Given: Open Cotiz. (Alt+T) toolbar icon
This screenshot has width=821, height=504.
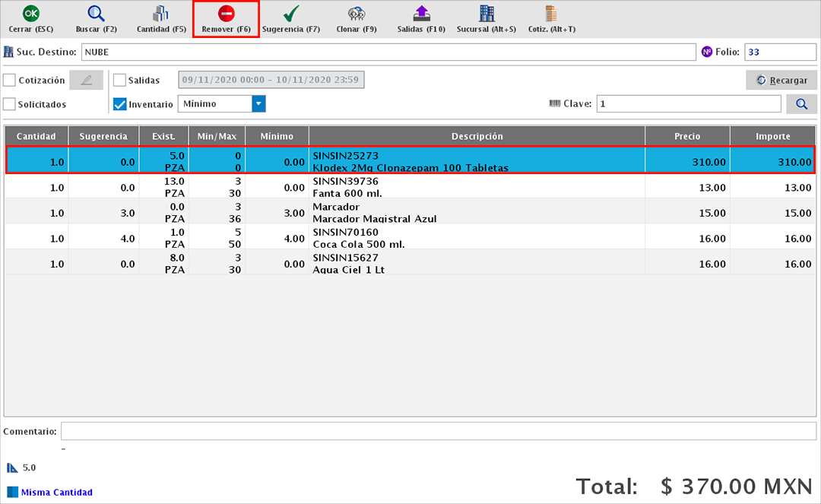Looking at the screenshot, I should pyautogui.click(x=551, y=14).
